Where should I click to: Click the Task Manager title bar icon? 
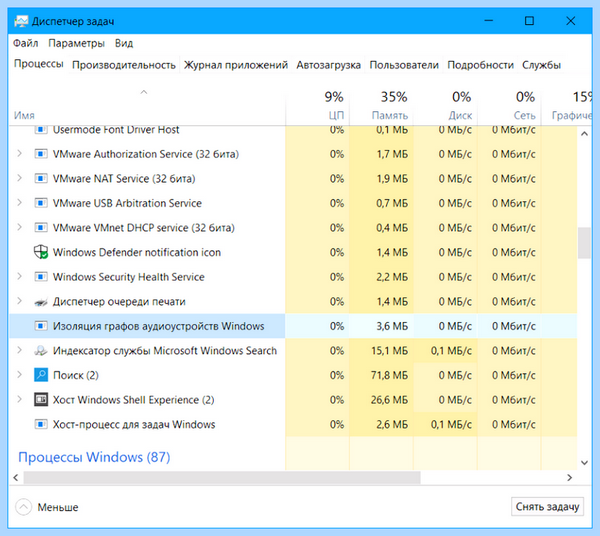pyautogui.click(x=21, y=21)
